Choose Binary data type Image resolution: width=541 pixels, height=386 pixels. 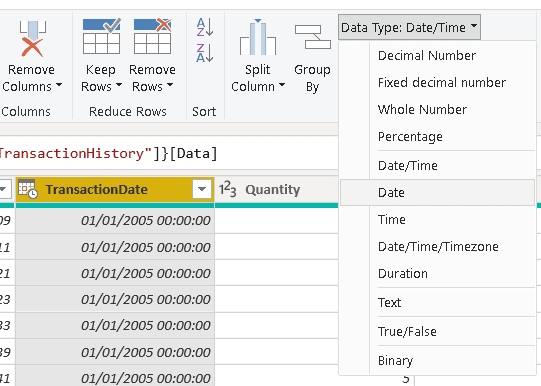[437, 360]
